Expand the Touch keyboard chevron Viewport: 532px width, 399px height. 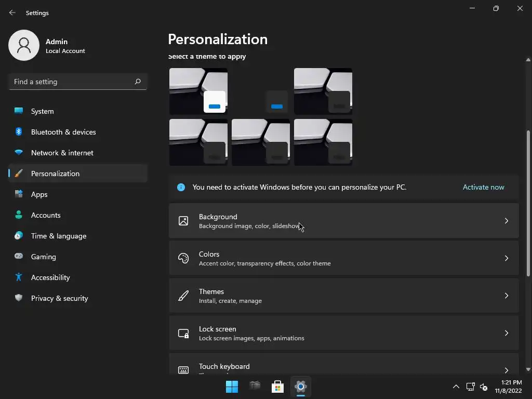(x=506, y=370)
